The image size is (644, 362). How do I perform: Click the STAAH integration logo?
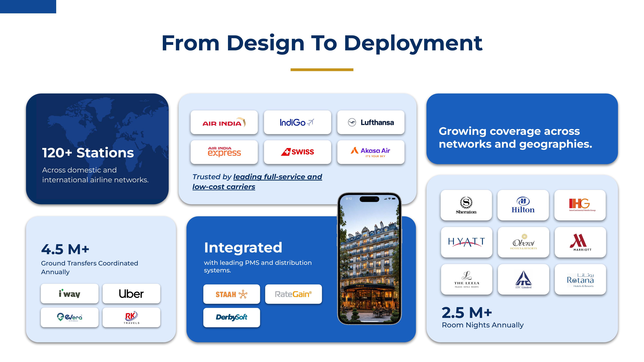pyautogui.click(x=232, y=294)
